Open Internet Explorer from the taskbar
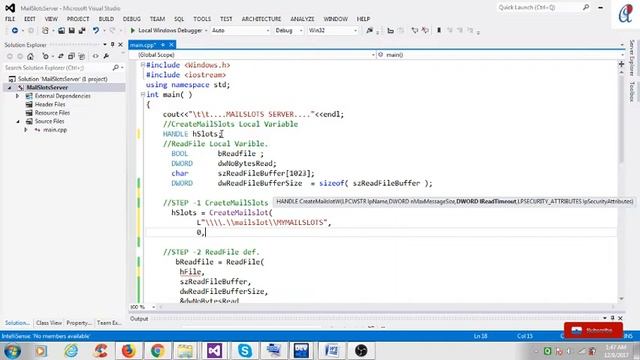 71,350
